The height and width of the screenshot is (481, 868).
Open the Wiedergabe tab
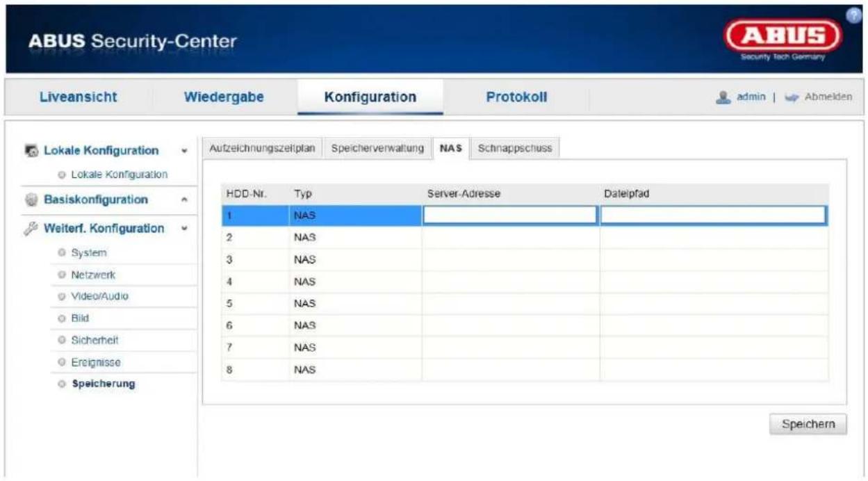coord(224,97)
